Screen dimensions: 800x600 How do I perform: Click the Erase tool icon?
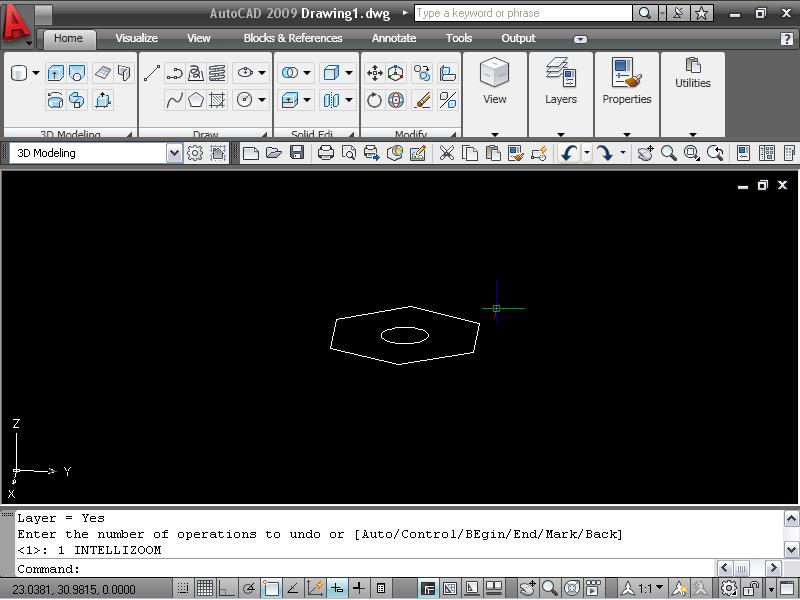pyautogui.click(x=422, y=100)
